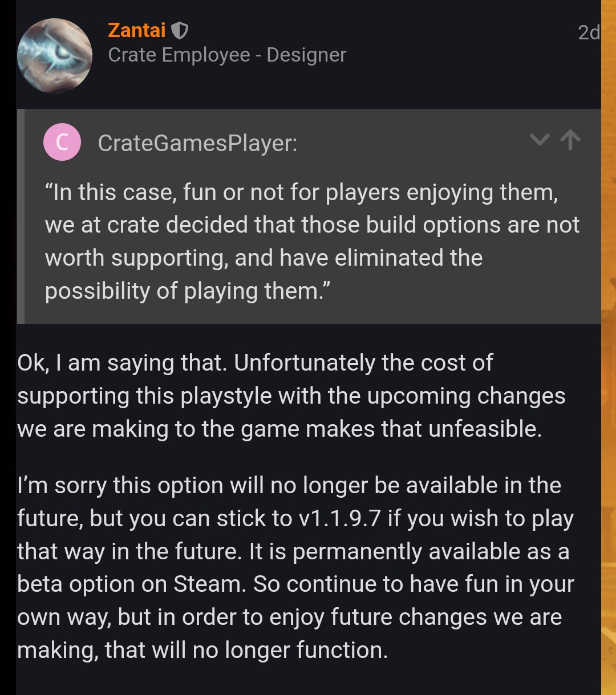
Task: Click the grey left border of the quote
Action: tap(21, 216)
